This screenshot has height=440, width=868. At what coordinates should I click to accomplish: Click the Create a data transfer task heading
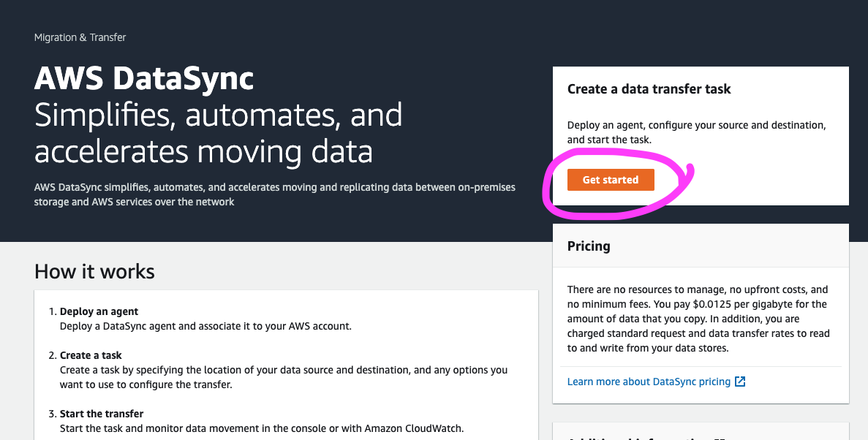(x=649, y=89)
